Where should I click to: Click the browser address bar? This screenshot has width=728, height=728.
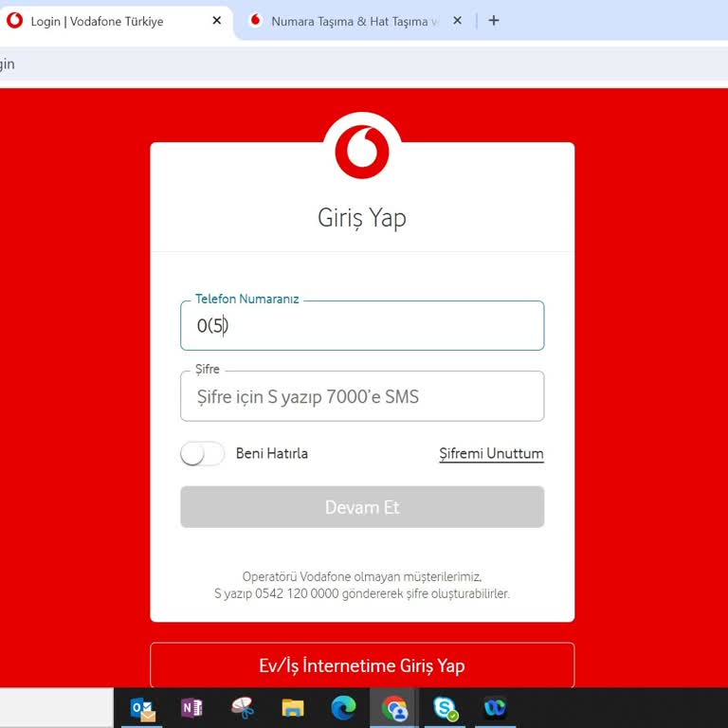(x=364, y=64)
